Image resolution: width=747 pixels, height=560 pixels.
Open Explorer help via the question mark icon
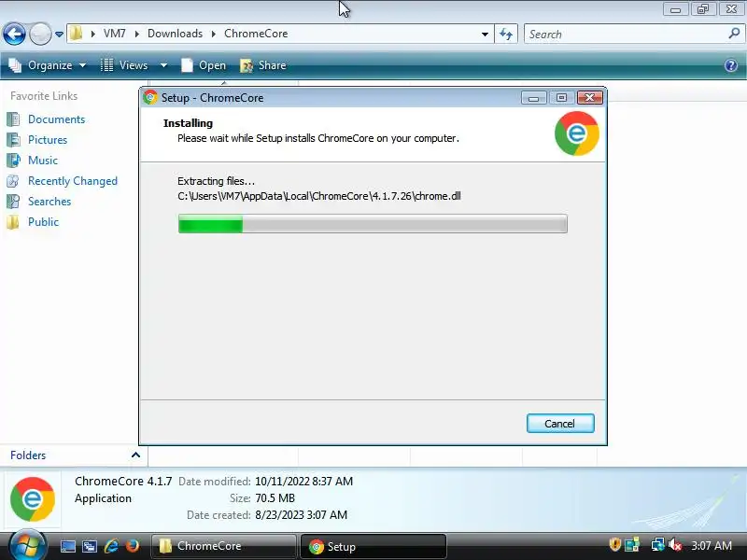pyautogui.click(x=731, y=65)
